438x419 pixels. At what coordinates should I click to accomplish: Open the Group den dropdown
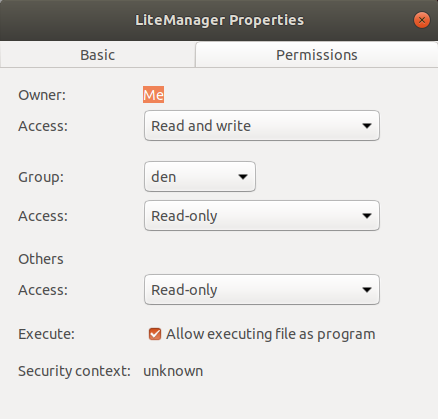200,177
